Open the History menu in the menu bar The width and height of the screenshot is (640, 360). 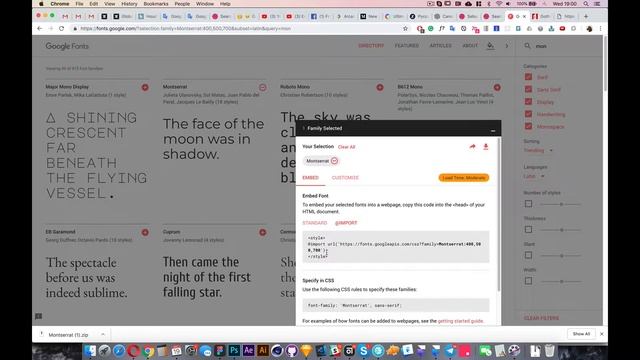tap(129, 4)
